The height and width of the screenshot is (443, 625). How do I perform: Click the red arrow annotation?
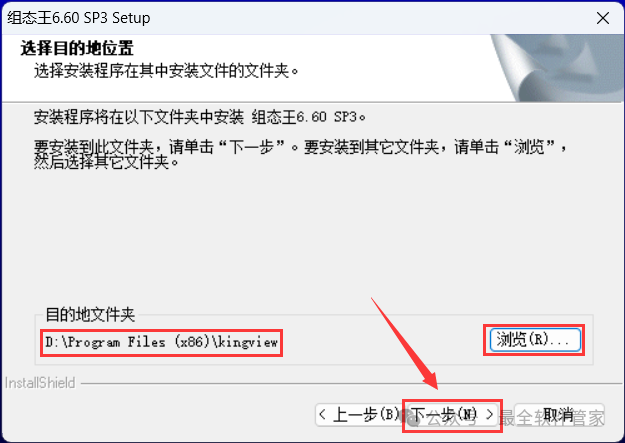(x=404, y=343)
